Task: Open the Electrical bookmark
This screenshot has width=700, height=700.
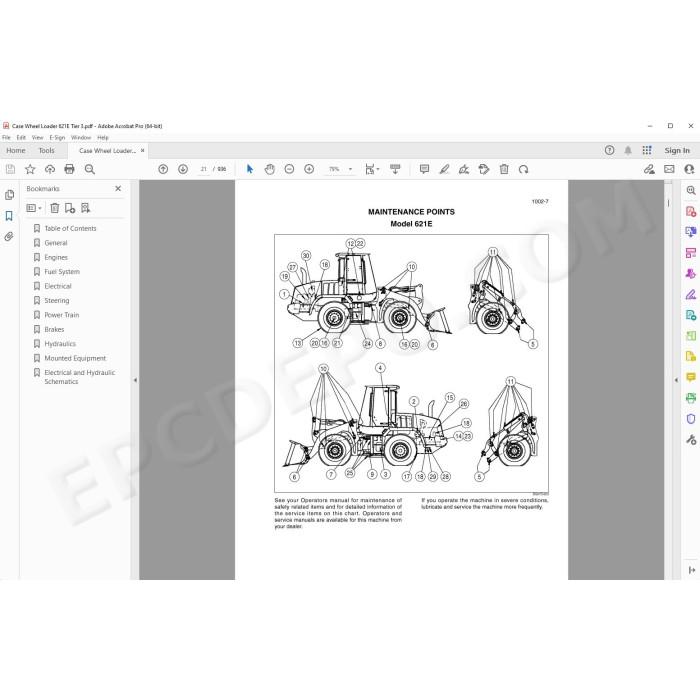Action: 58,286
